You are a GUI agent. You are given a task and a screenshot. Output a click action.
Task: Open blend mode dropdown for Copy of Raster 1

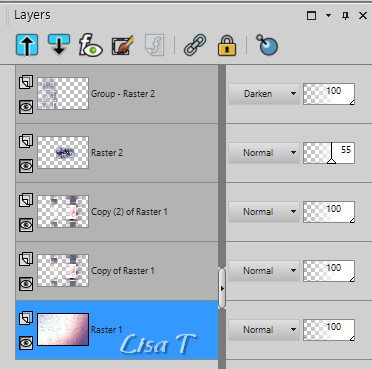pos(264,271)
